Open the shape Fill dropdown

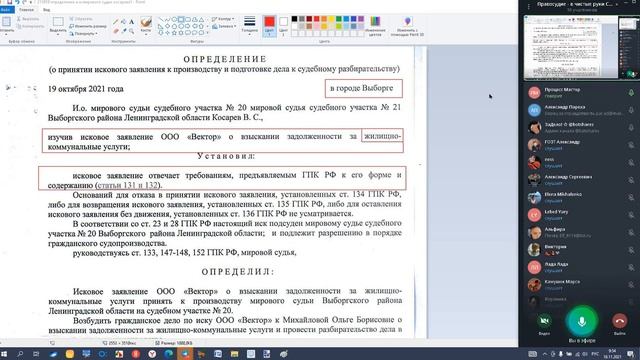pyautogui.click(x=224, y=26)
